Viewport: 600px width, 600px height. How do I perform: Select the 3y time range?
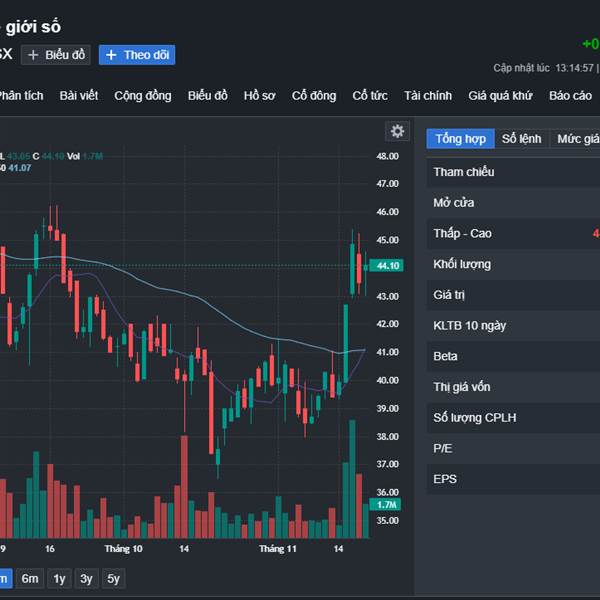coord(87,578)
